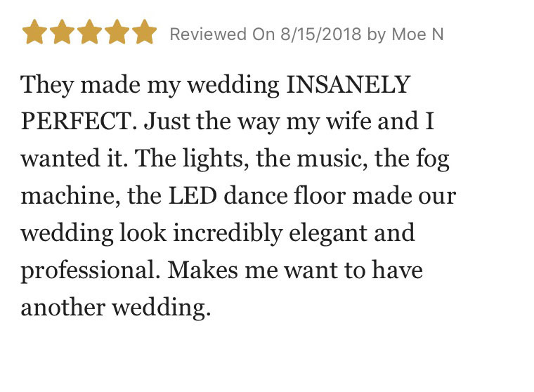
Task: Click the word 'professional' in review
Action: [x=89, y=271]
